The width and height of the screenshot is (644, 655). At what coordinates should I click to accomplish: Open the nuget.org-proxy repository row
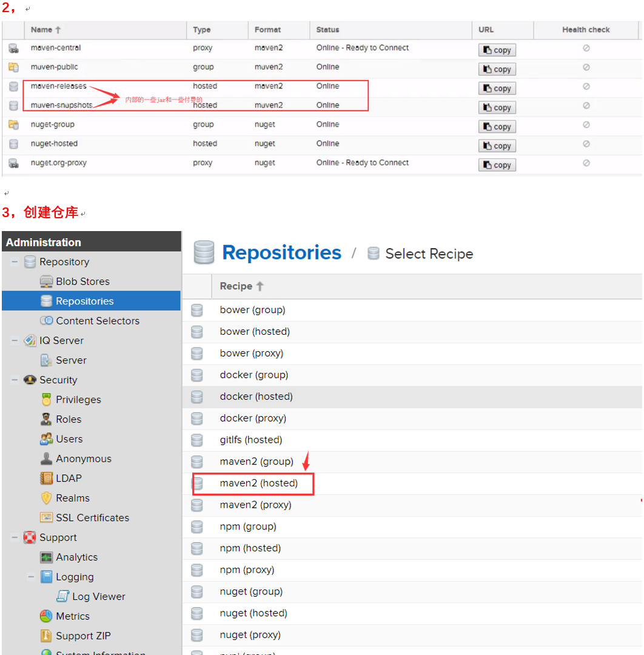point(322,163)
